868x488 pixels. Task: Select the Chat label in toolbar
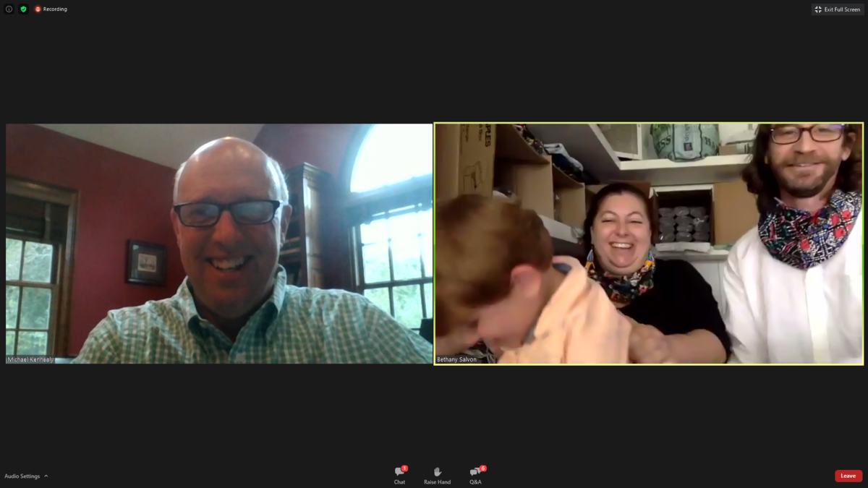point(399,482)
